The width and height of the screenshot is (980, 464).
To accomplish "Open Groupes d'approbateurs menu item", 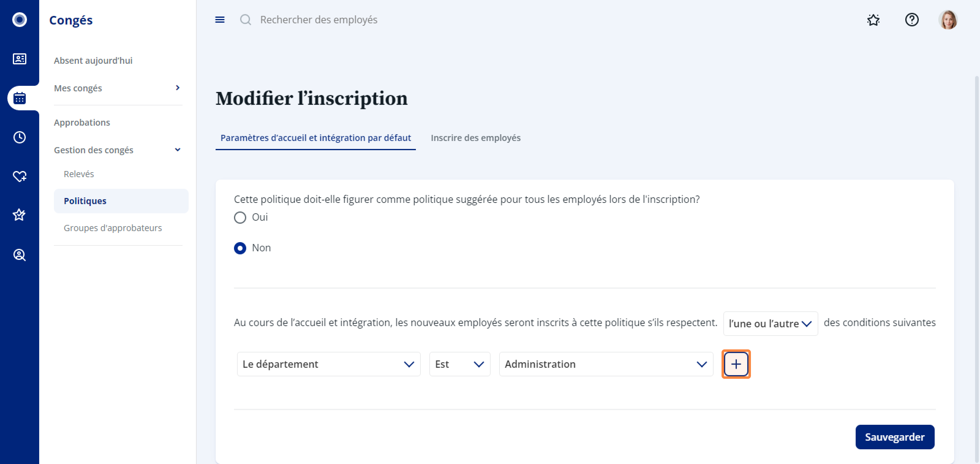I will click(x=113, y=228).
